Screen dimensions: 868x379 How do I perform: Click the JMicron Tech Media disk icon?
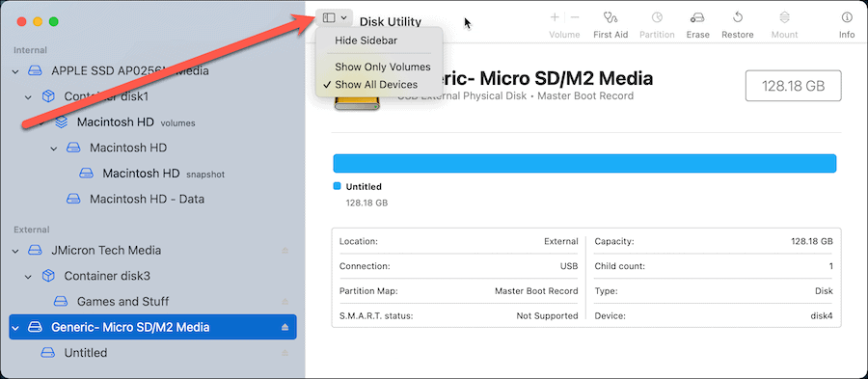[36, 251]
